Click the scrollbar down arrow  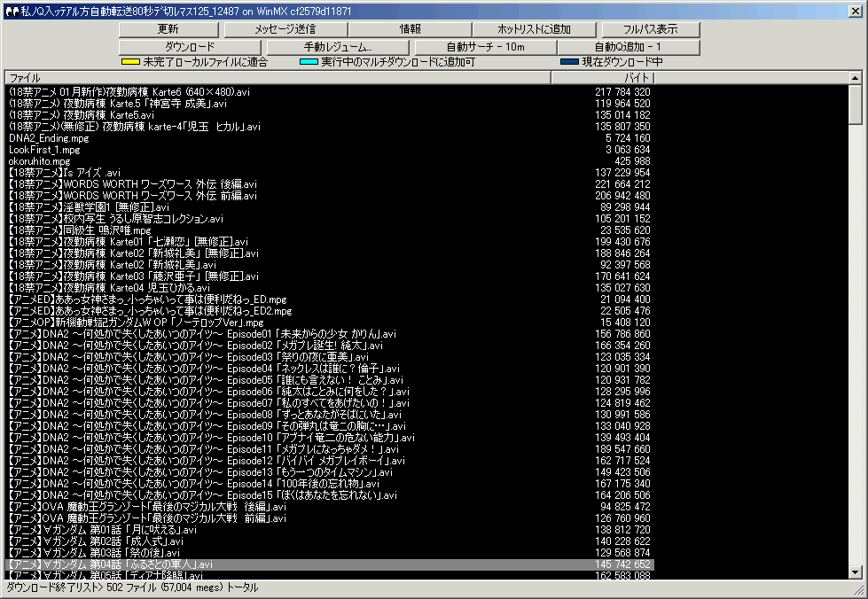click(855, 572)
